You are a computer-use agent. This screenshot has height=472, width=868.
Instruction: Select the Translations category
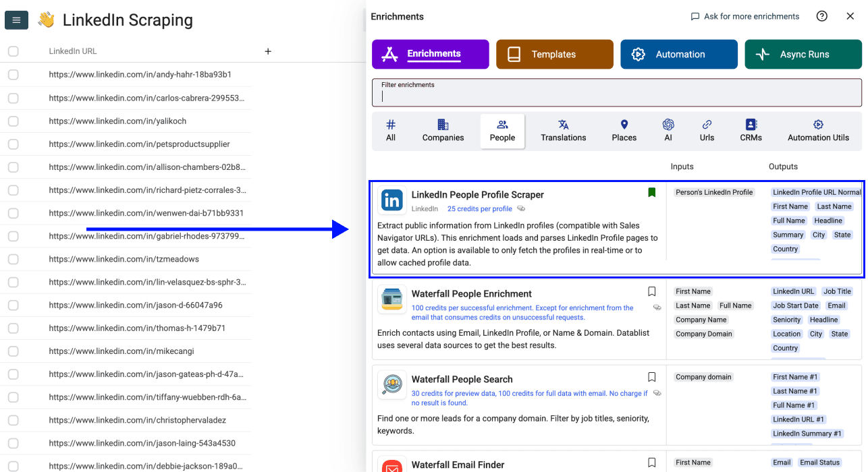point(563,131)
